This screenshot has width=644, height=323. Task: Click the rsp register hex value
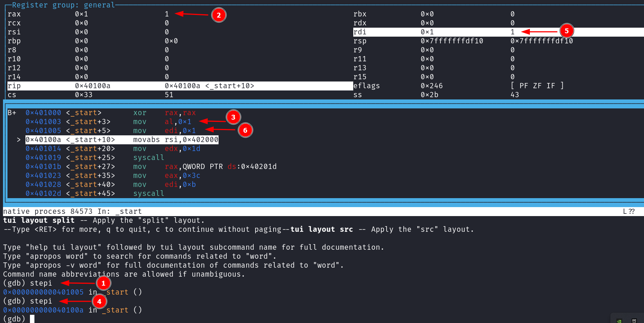click(x=452, y=41)
